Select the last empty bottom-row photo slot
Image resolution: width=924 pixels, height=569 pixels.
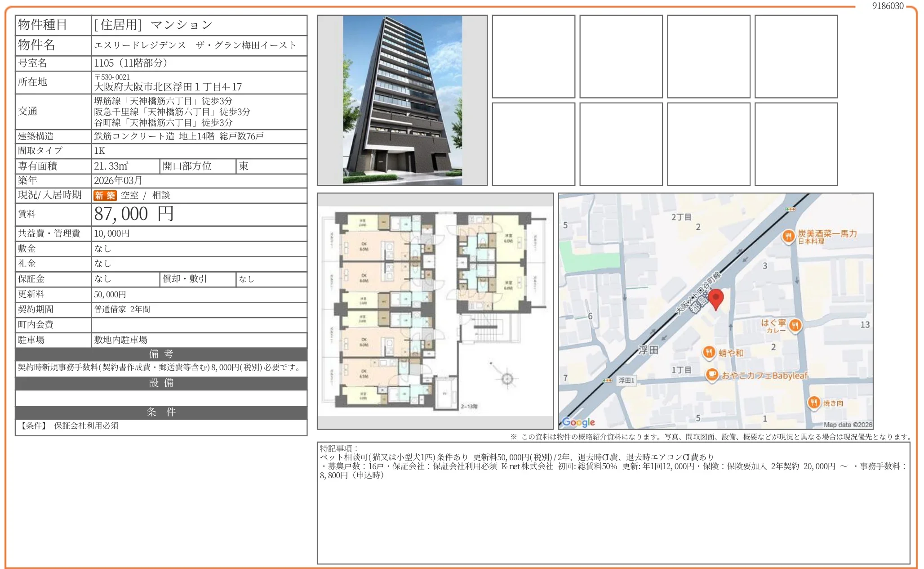click(x=796, y=144)
